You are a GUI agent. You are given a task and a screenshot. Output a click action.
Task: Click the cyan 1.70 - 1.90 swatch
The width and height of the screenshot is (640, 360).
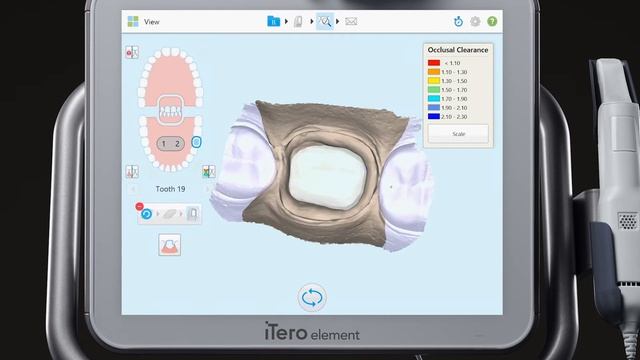click(434, 99)
